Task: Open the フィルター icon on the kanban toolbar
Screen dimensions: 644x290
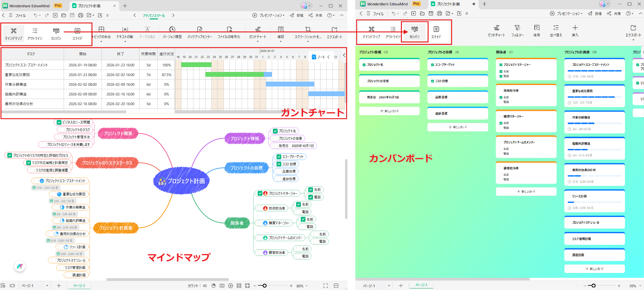Action: (517, 31)
